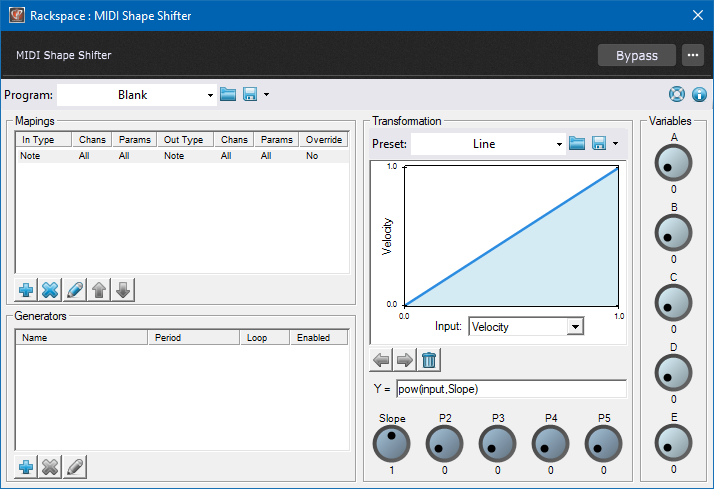Close the Rackspace window
The width and height of the screenshot is (714, 489).
pyautogui.click(x=698, y=15)
